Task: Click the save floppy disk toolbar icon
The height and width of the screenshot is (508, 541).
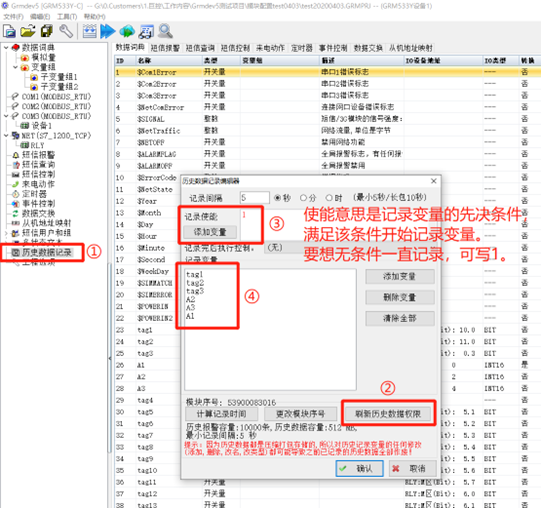Action: tap(47, 31)
